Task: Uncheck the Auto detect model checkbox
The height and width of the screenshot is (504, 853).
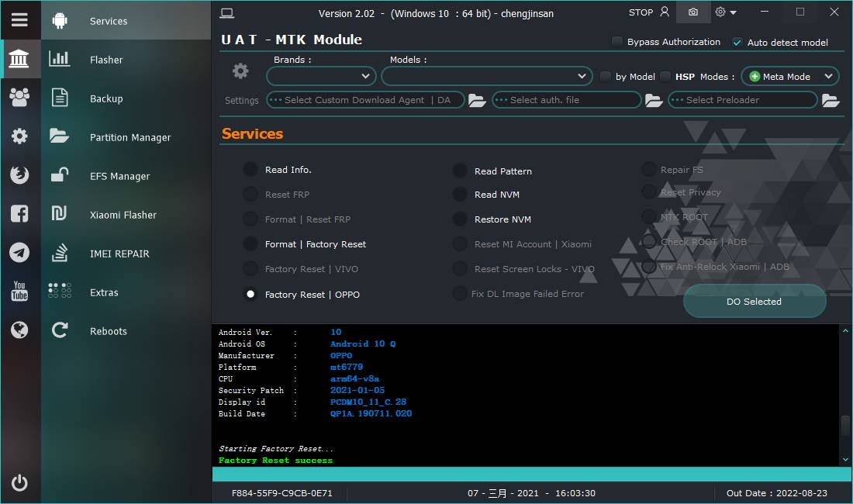Action: pos(737,43)
